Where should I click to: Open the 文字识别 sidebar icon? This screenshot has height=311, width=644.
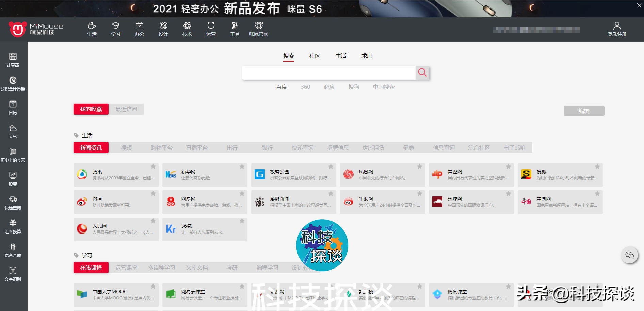point(13,274)
